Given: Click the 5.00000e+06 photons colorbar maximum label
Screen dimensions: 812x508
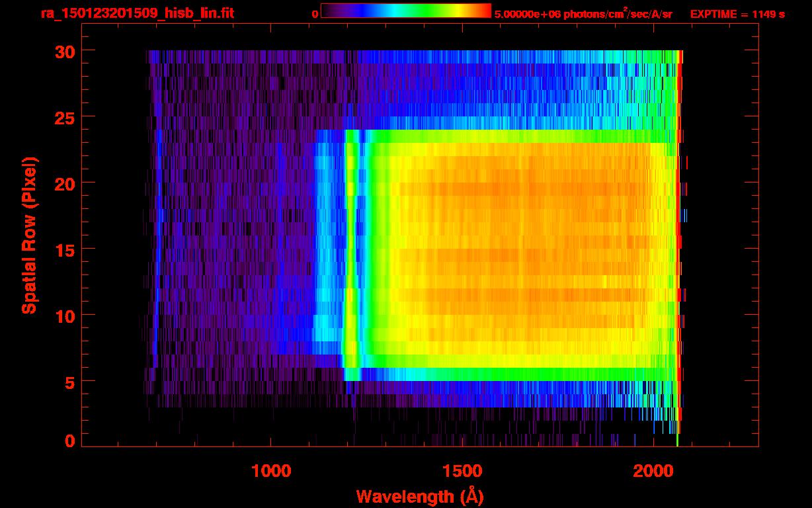Looking at the screenshot, I should (583, 14).
